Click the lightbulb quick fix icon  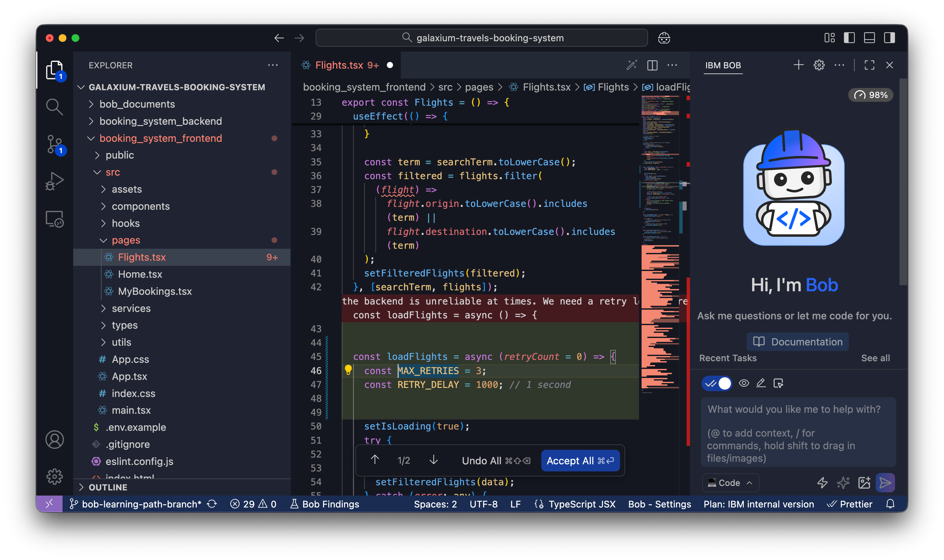point(348,370)
